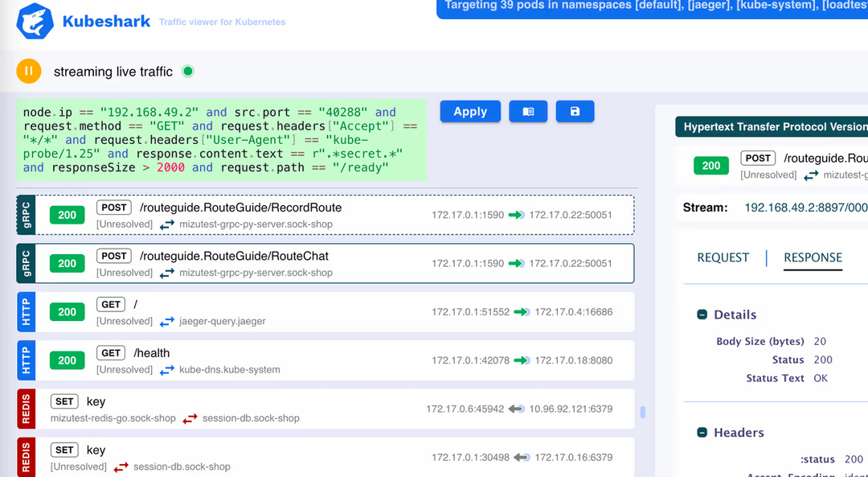Click destination 172.17.0.4:16686 address
Screen dimensions: 868x477
574,312
